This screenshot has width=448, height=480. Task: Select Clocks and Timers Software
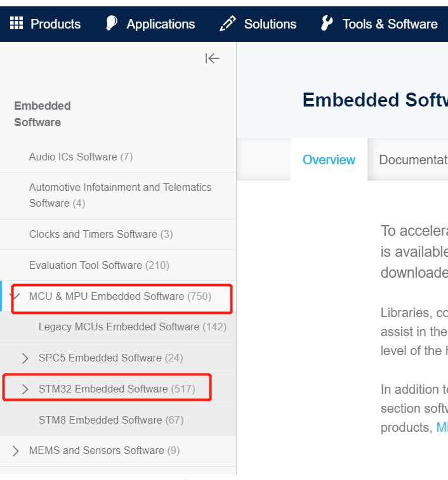point(101,234)
